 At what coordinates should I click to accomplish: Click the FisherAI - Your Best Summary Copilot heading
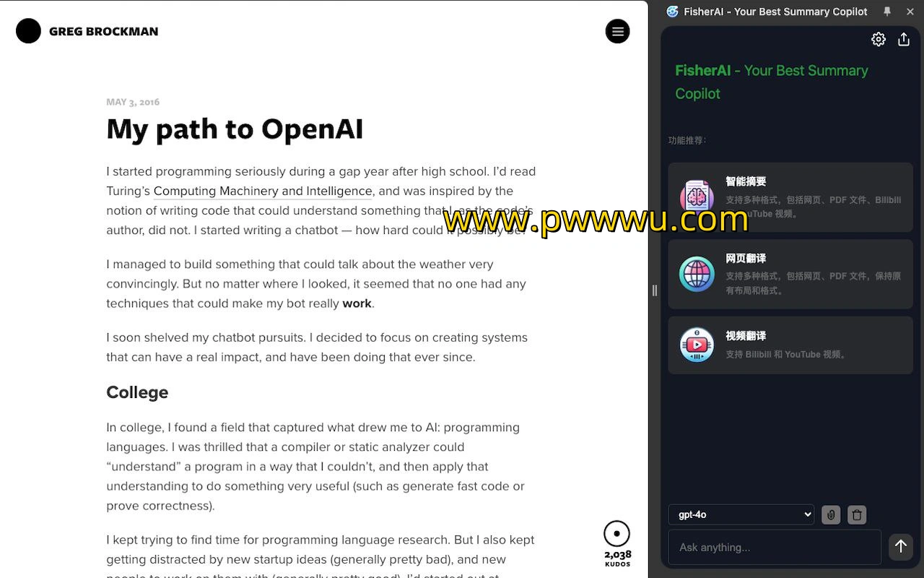(x=772, y=82)
